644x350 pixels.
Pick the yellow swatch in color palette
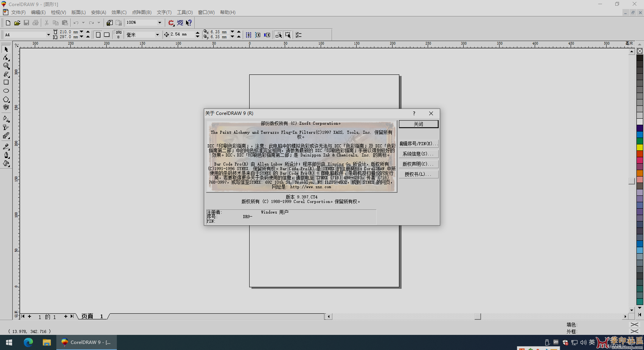click(x=640, y=147)
